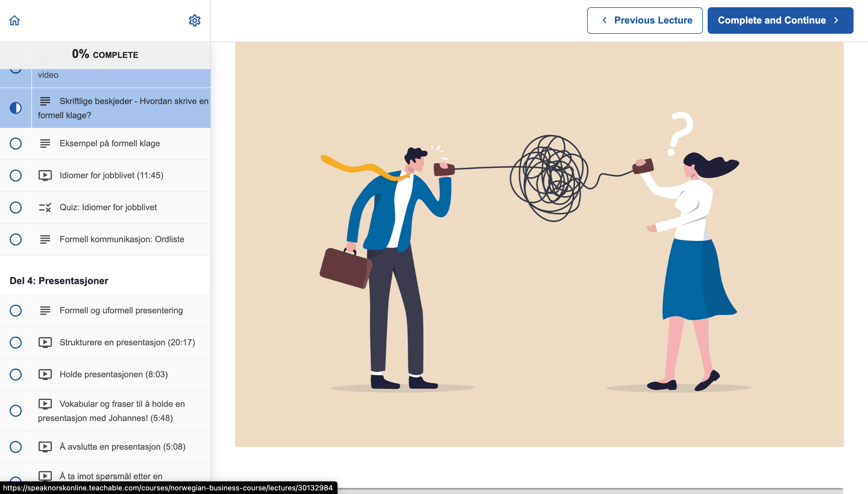The width and height of the screenshot is (868, 494).
Task: Open lecture Holde presentasjonen (8:03)
Action: pyautogui.click(x=105, y=374)
